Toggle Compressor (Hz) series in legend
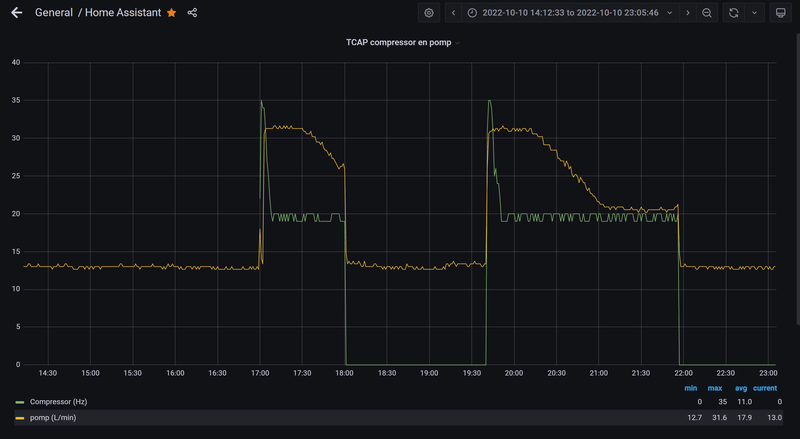 (58, 402)
